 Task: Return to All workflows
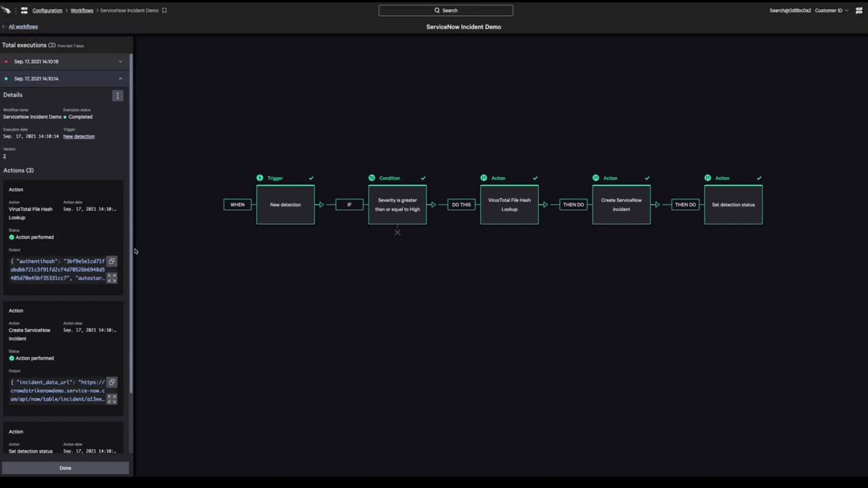pyautogui.click(x=23, y=27)
